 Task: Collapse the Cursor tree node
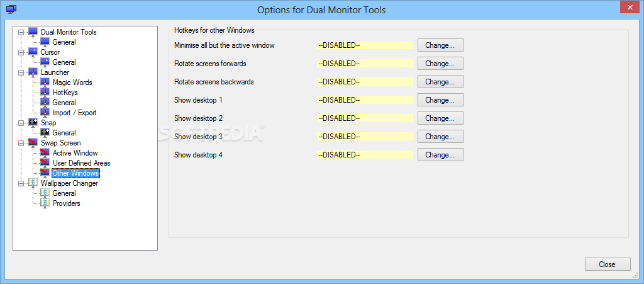pyautogui.click(x=21, y=52)
